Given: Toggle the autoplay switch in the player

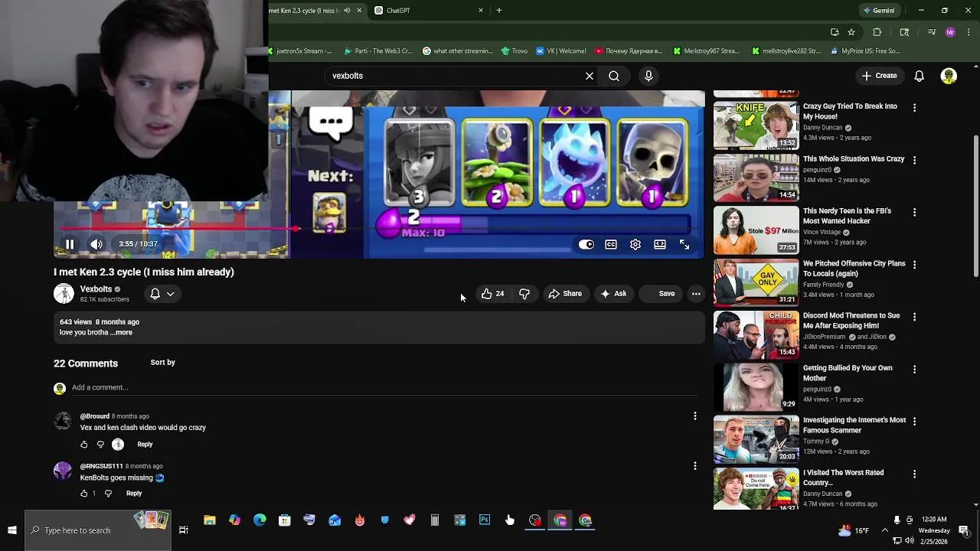Looking at the screenshot, I should click(586, 244).
